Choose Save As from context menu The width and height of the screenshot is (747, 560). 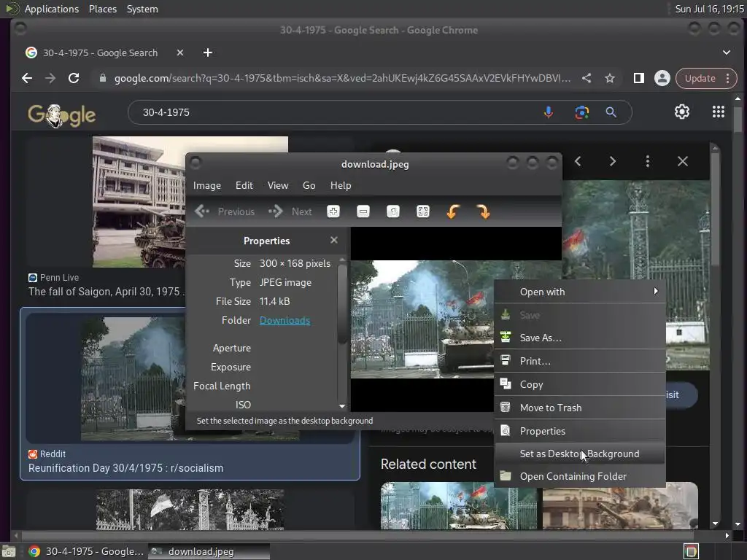click(541, 338)
